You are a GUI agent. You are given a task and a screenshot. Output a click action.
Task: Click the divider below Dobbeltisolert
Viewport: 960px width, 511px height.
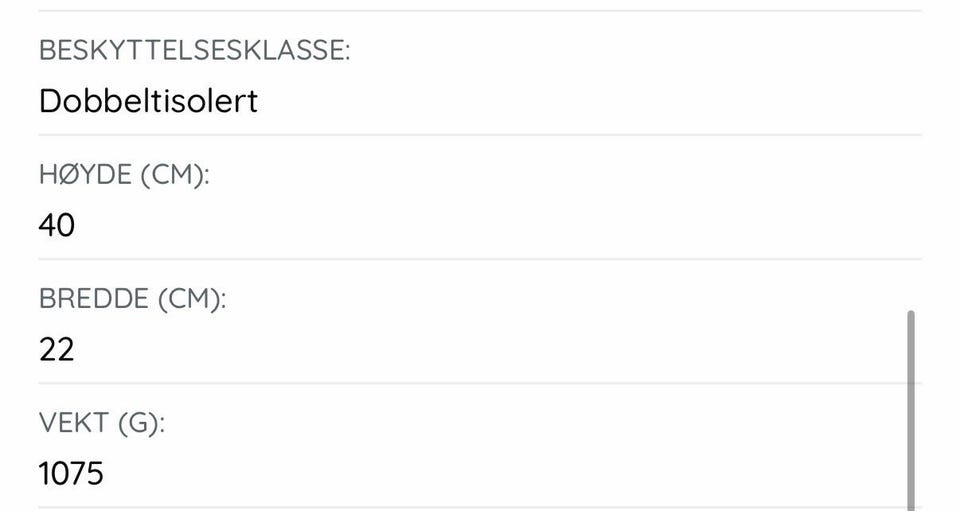click(480, 135)
